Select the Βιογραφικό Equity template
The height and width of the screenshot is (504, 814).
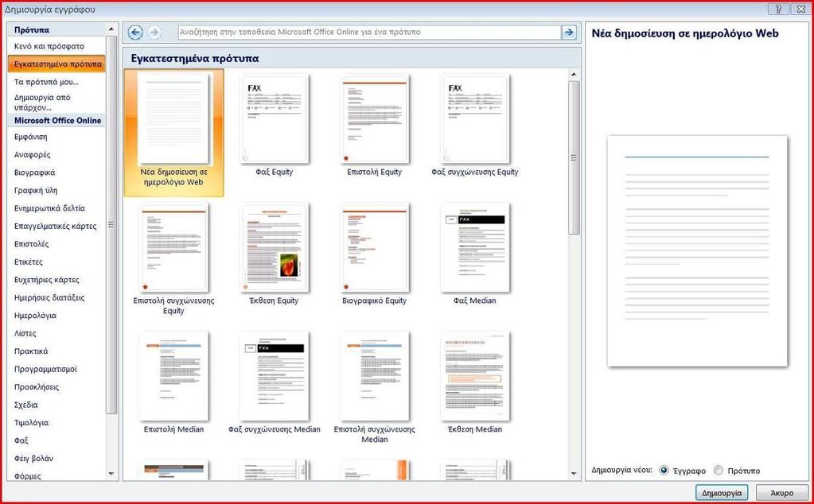(x=374, y=254)
